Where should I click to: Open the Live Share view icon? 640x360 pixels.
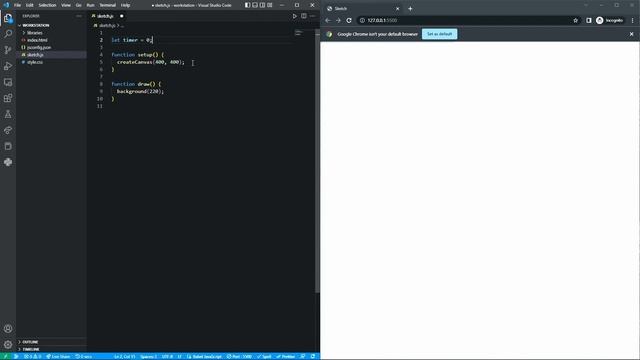[x=8, y=130]
